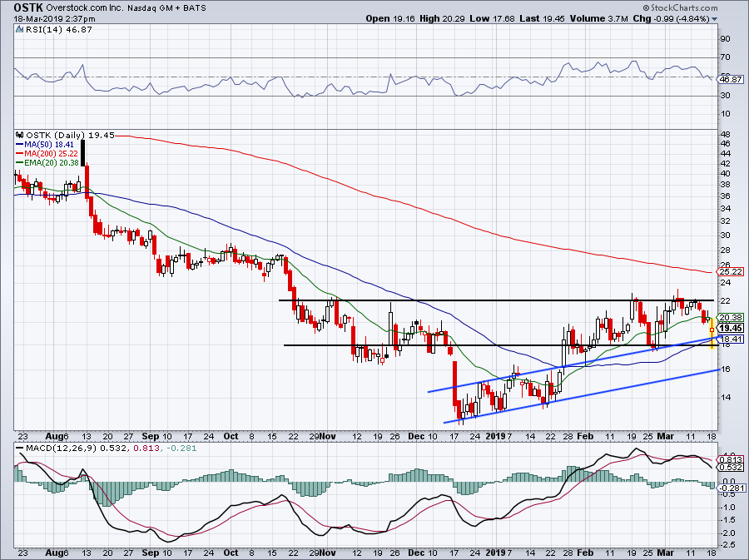Click the Low 17.68 value
The image size is (749, 560).
point(492,18)
